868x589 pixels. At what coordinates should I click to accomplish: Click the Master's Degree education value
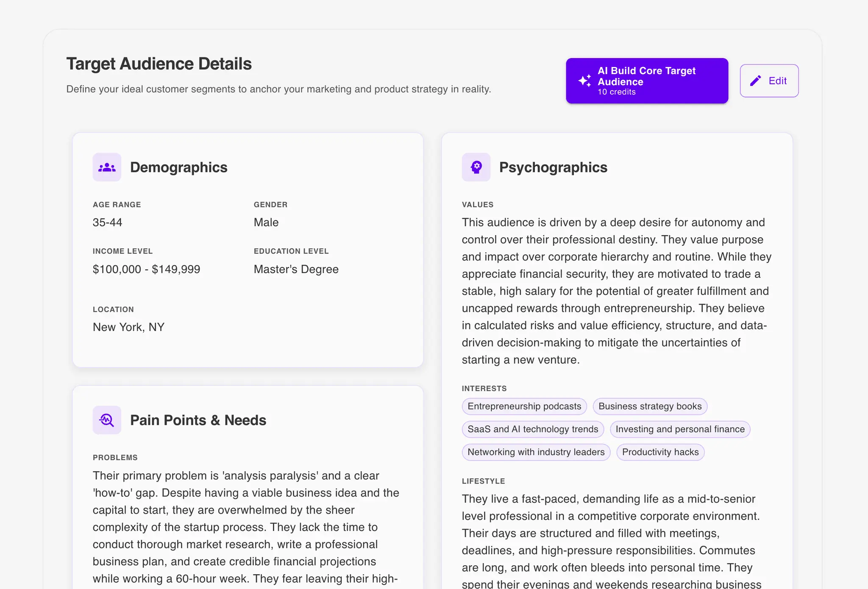click(296, 269)
